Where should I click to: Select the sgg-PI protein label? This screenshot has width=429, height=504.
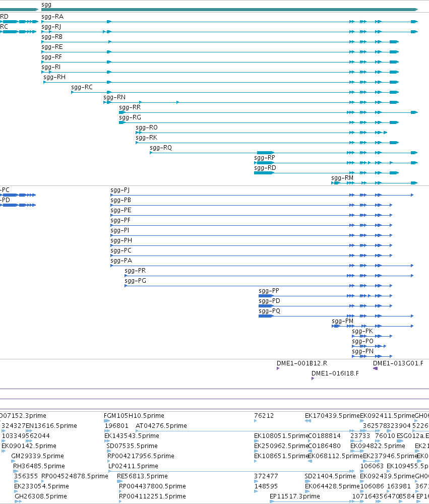tap(119, 230)
